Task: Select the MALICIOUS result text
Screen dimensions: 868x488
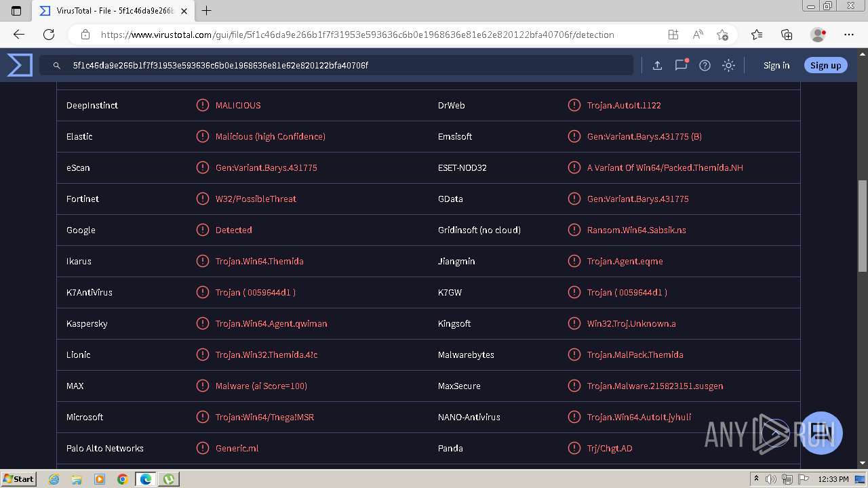Action: (238, 105)
